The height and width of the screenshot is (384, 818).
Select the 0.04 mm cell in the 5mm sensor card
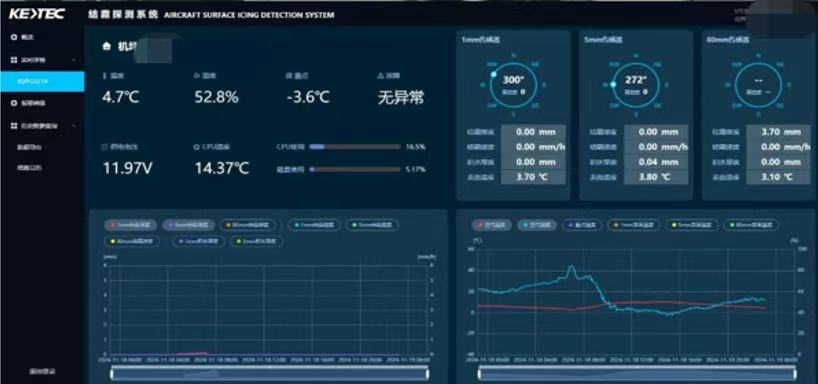(x=656, y=162)
